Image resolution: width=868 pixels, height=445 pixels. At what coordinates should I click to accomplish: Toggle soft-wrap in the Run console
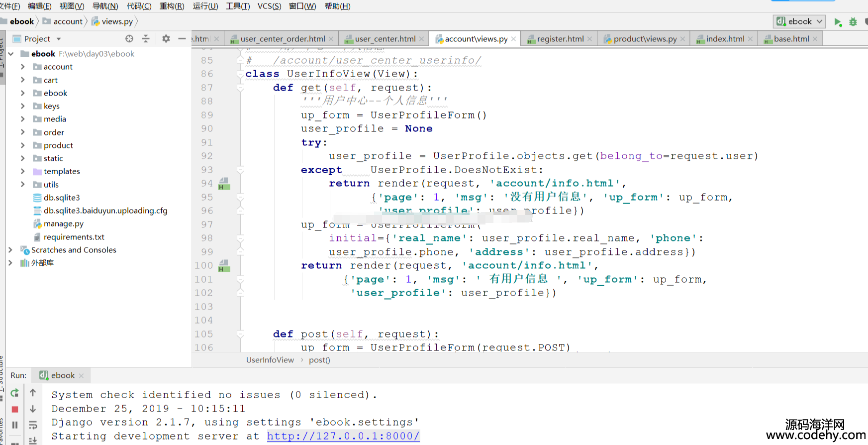pos(33,425)
